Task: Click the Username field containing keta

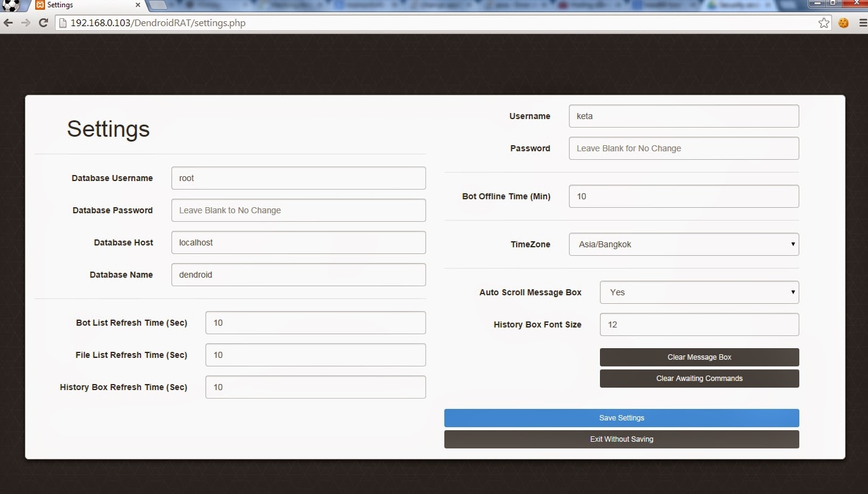Action: click(684, 116)
